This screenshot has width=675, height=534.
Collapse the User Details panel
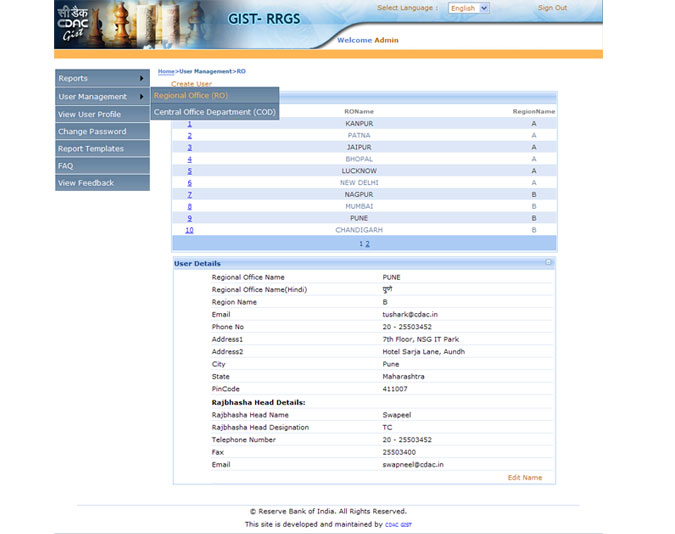tap(548, 262)
